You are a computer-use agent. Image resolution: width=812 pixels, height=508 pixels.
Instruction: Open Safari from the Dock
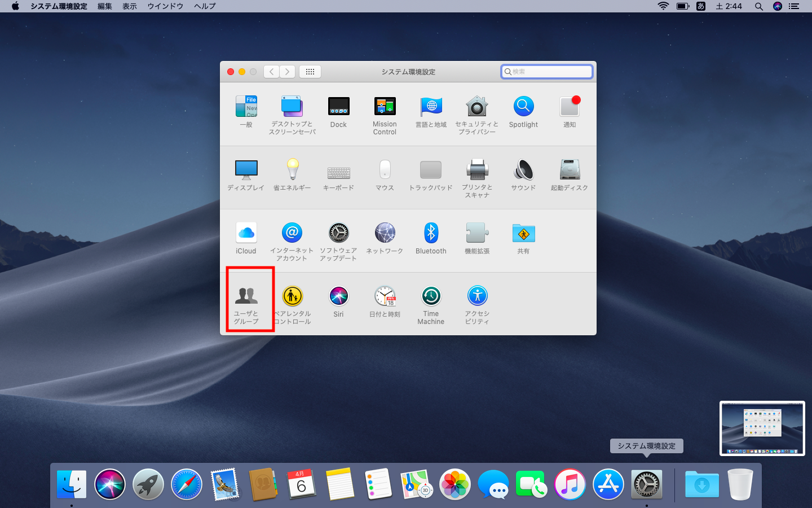(x=187, y=484)
